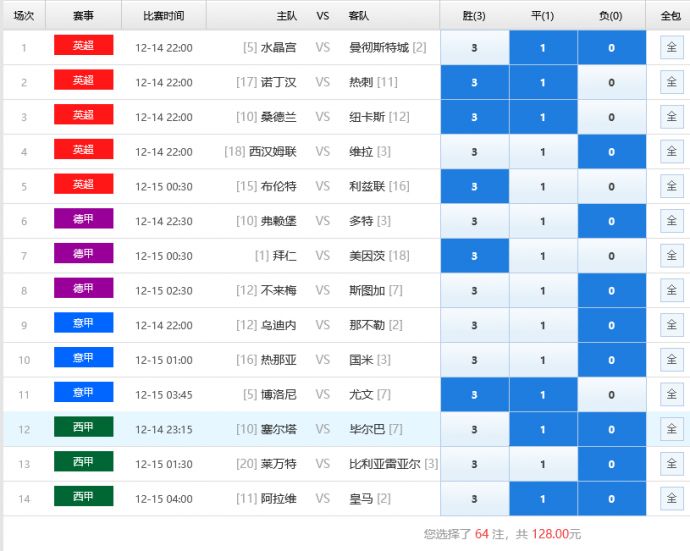The height and width of the screenshot is (551, 690).
Task: Click the 意甲 tag in 乌迪内 row
Action: coord(84,324)
